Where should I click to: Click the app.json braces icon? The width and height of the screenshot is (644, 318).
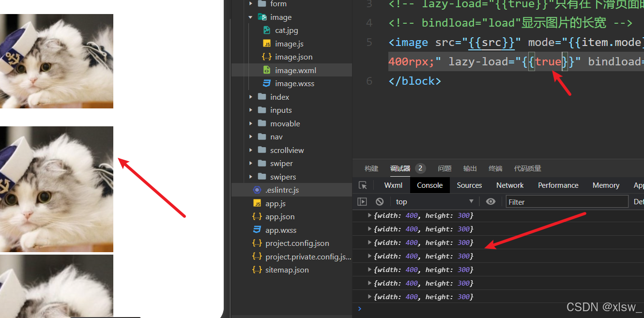257,216
